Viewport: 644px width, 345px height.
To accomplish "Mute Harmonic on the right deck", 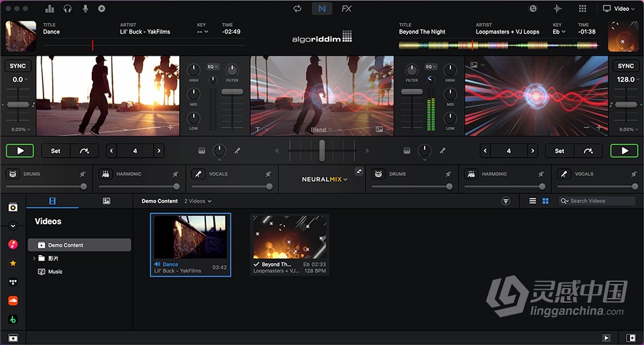I will tap(541, 174).
